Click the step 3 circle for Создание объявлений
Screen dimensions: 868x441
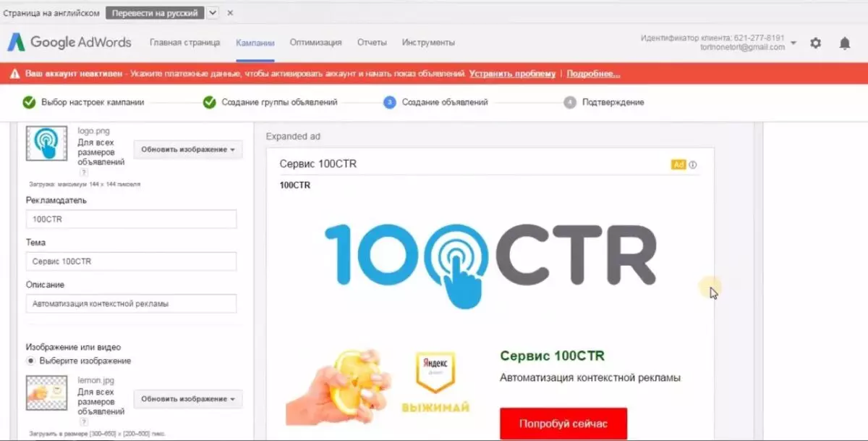coord(389,102)
